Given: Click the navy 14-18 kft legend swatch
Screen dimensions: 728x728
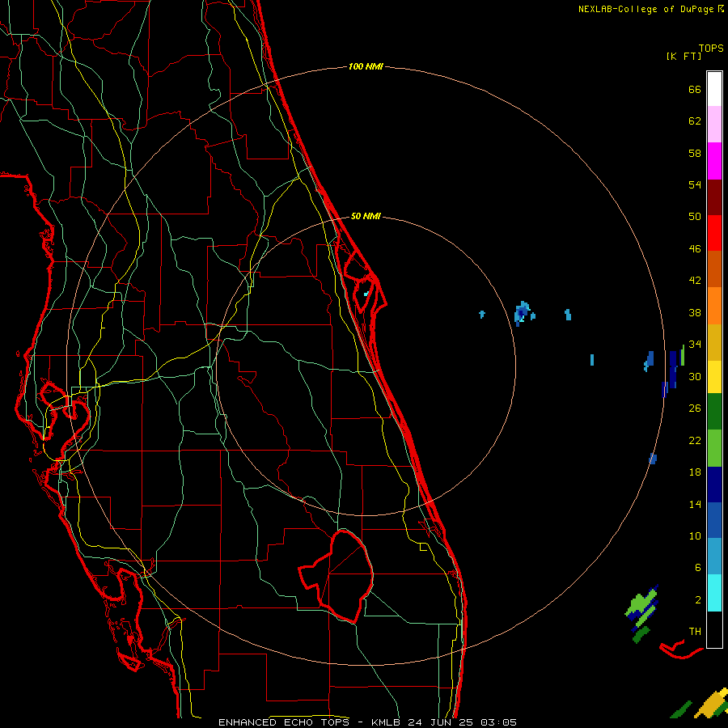Looking at the screenshot, I should [x=714, y=485].
